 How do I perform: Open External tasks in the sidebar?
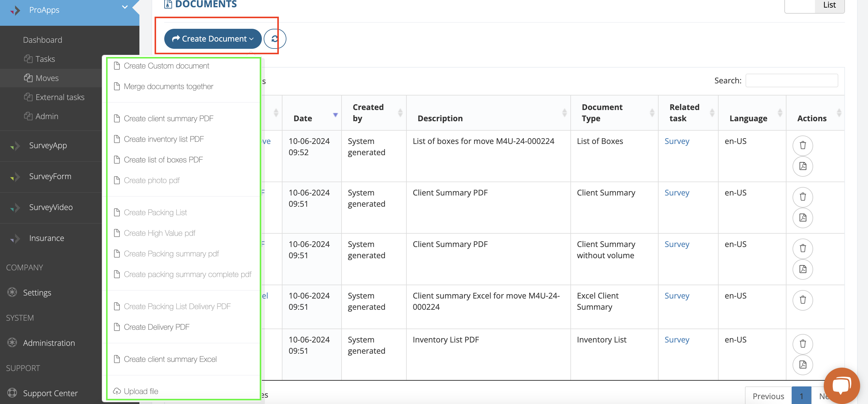[x=60, y=97]
